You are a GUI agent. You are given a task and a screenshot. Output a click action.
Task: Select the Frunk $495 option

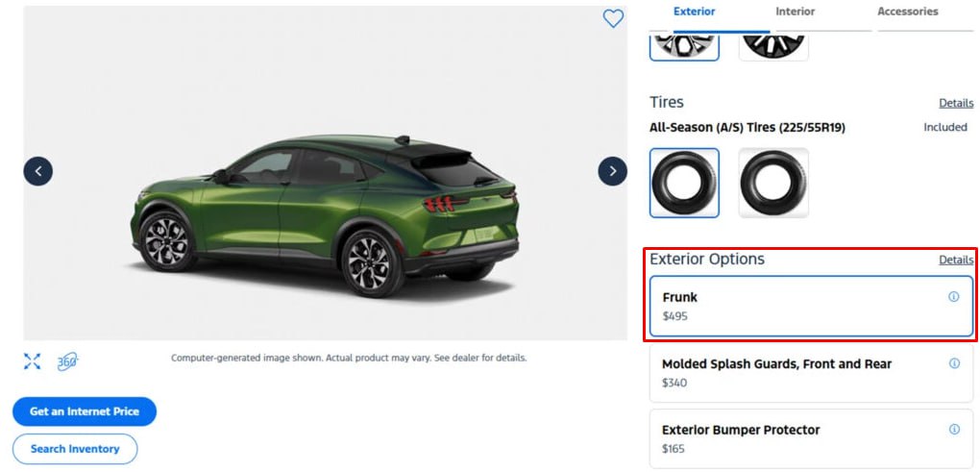pyautogui.click(x=788, y=307)
